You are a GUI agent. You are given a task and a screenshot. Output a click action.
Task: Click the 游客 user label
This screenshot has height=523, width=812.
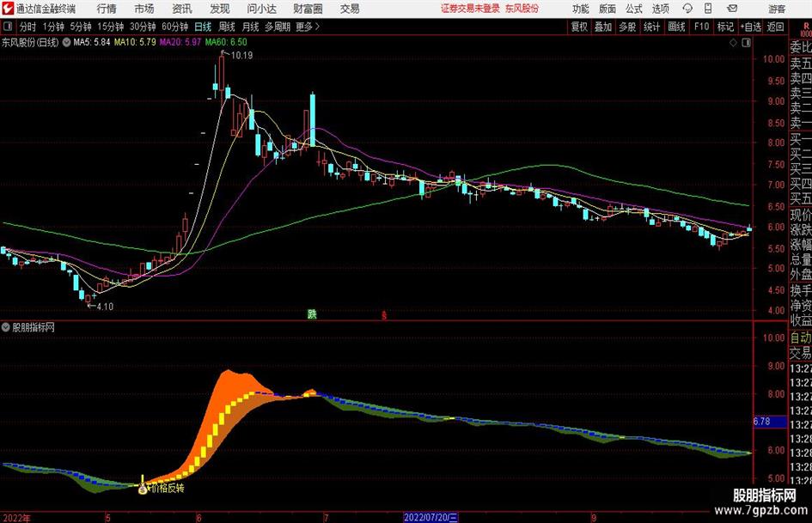pyautogui.click(x=776, y=9)
